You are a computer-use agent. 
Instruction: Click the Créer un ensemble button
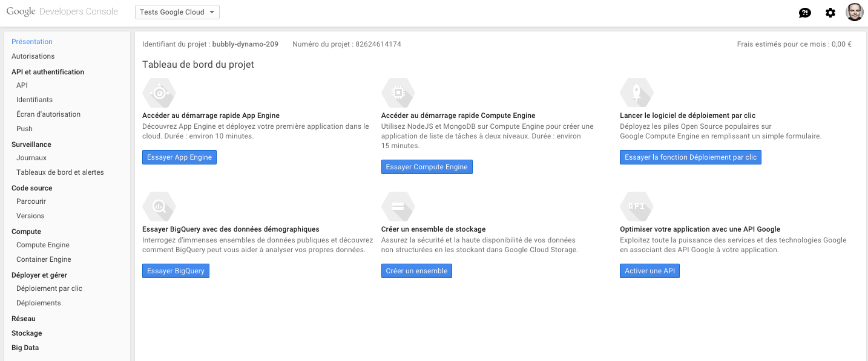point(416,271)
